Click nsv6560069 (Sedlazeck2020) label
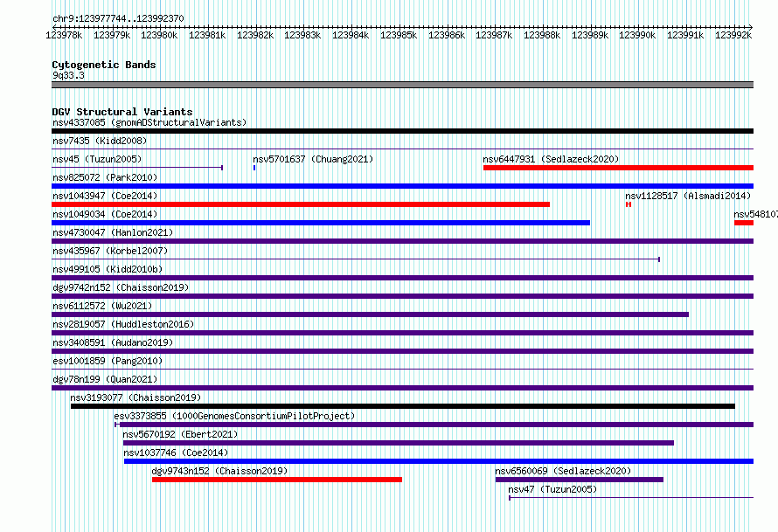This screenshot has height=532, width=778. 563,471
